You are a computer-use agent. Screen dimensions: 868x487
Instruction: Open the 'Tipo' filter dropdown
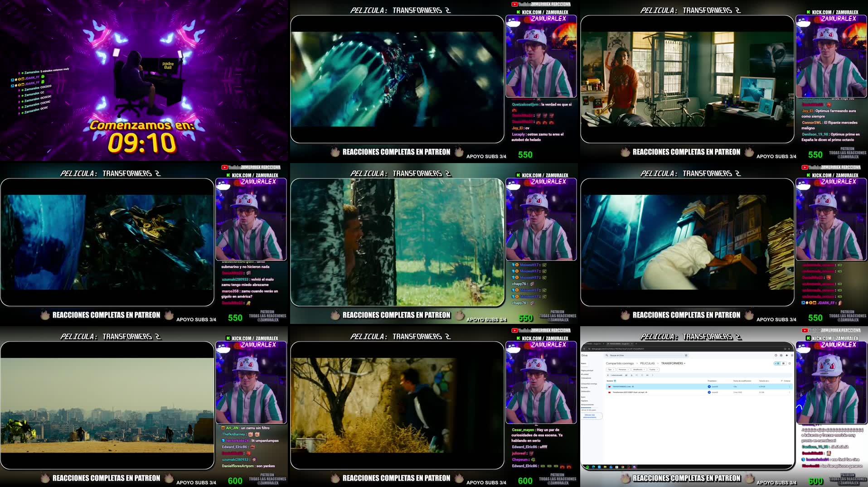pyautogui.click(x=610, y=370)
